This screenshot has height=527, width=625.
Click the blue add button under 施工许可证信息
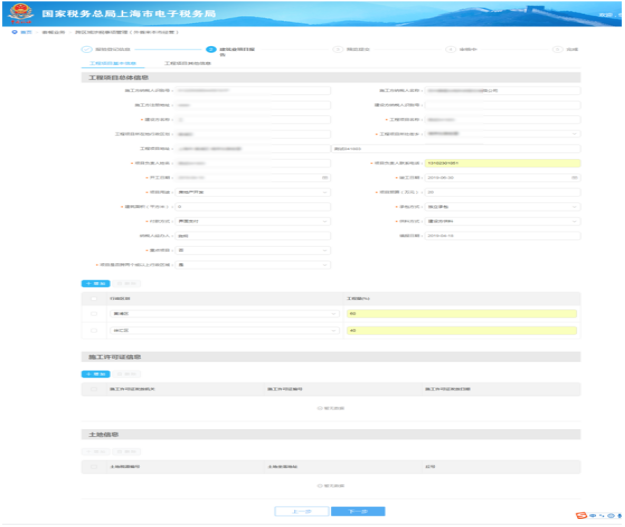(x=96, y=374)
